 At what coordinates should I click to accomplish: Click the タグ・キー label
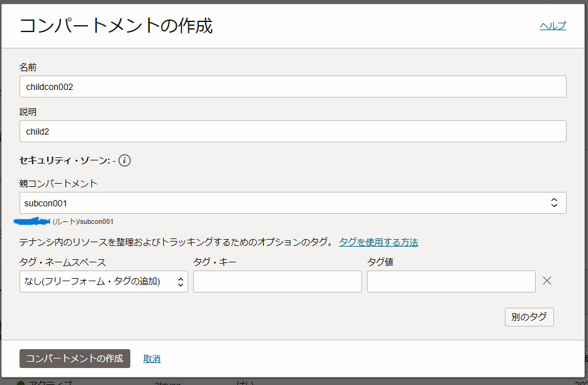pyautogui.click(x=215, y=262)
